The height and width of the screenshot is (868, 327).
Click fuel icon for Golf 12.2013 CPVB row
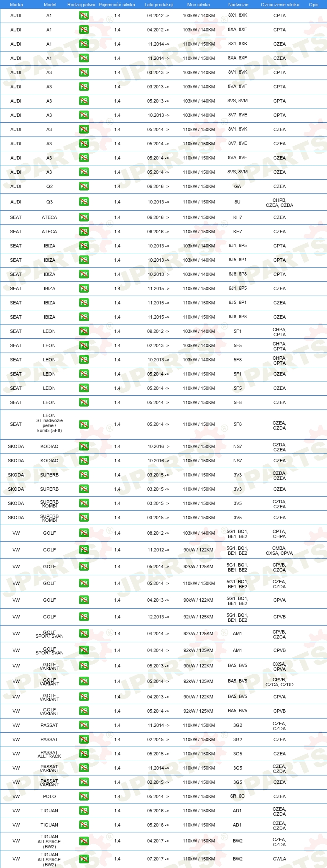point(84,617)
